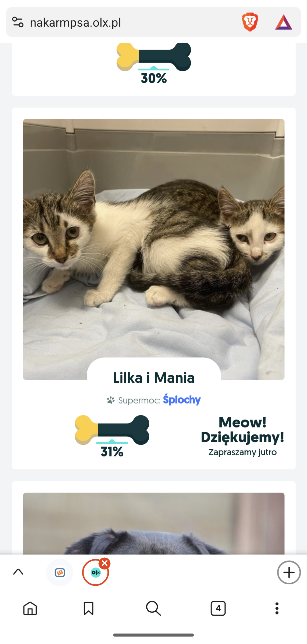Open the bookmarks icon

coord(88,608)
